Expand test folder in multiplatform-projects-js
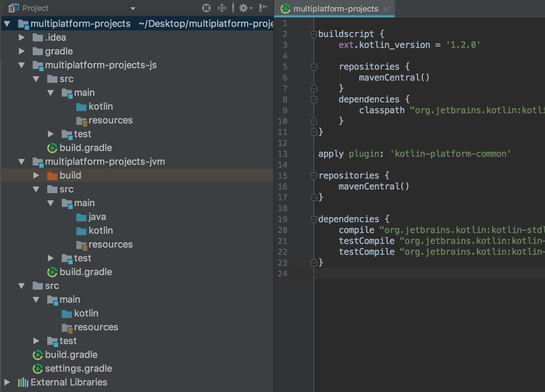This screenshot has width=545, height=392. point(51,134)
